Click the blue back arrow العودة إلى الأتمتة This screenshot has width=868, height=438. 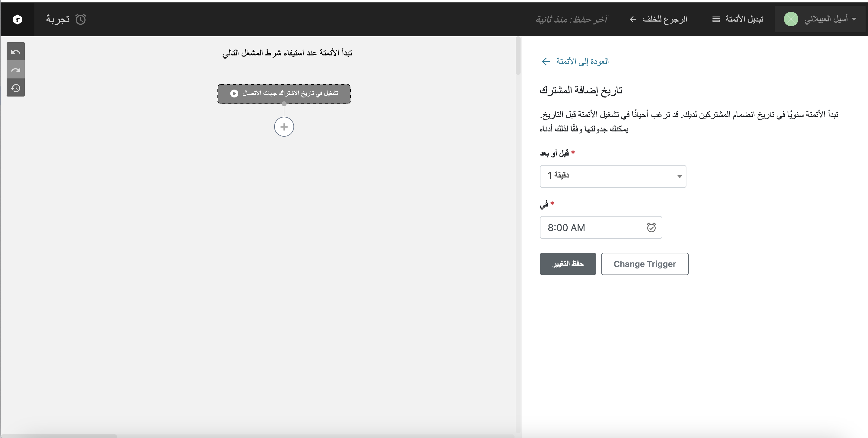(546, 61)
